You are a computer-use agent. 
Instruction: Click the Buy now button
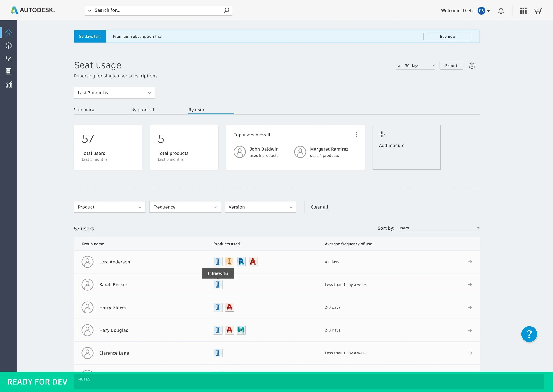pos(447,37)
